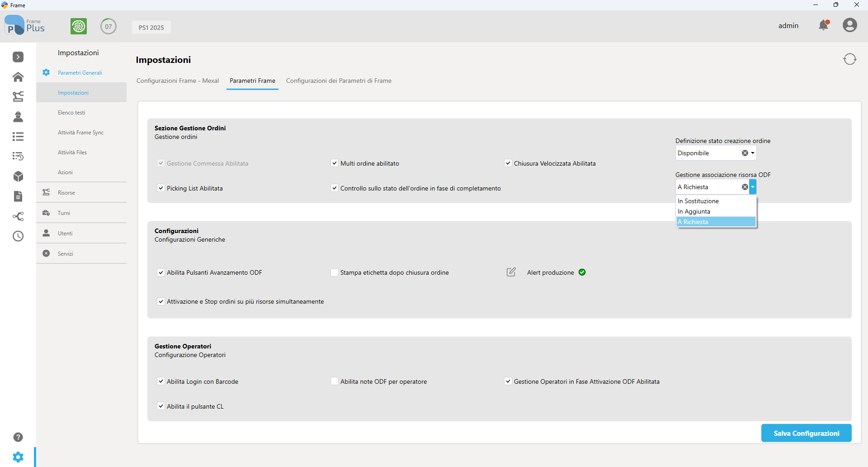Open the operators person icon in the left rail

tap(18, 117)
